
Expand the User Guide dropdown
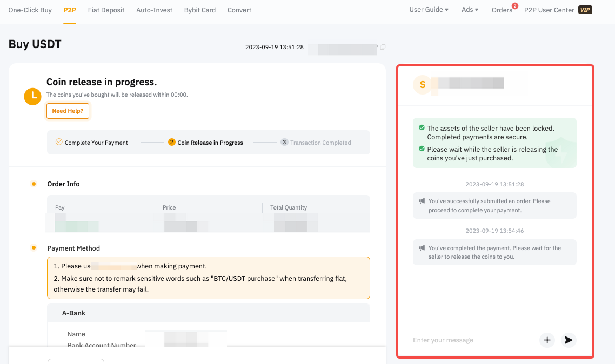(429, 10)
